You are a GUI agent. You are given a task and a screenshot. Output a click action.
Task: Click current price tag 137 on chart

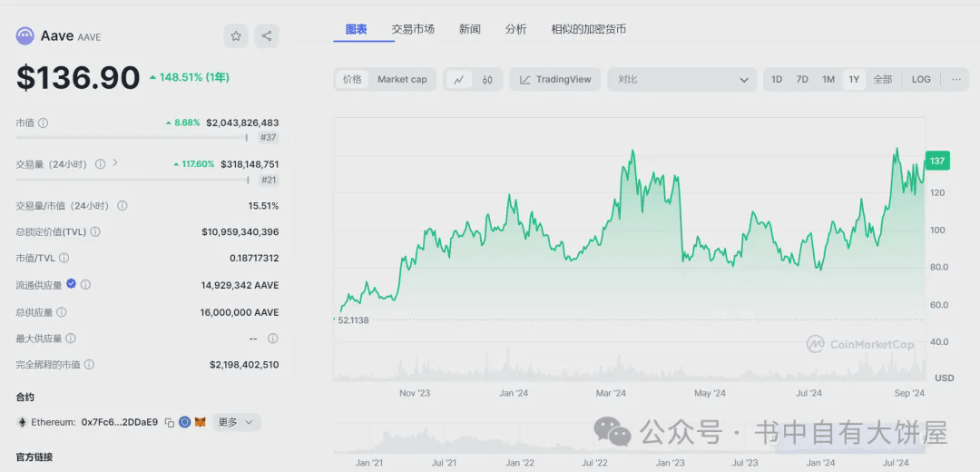pos(936,161)
